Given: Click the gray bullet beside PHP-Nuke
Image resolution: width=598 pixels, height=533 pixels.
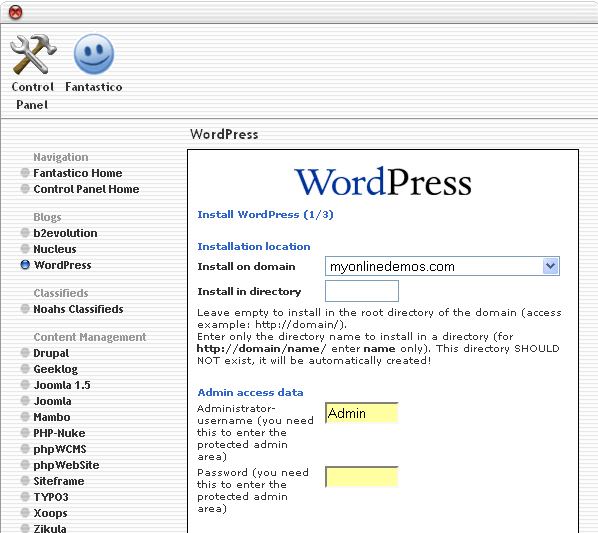Looking at the screenshot, I should [x=25, y=433].
